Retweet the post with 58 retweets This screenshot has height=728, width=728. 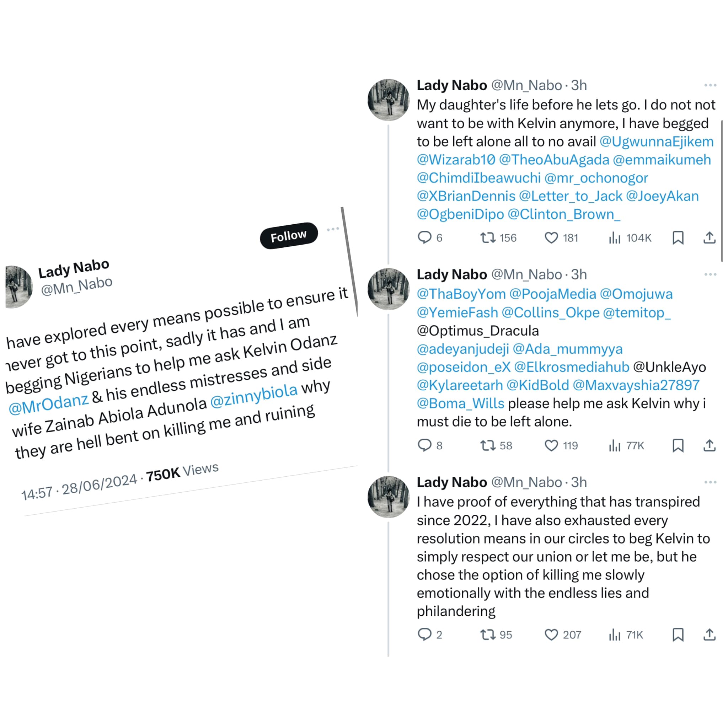488,445
